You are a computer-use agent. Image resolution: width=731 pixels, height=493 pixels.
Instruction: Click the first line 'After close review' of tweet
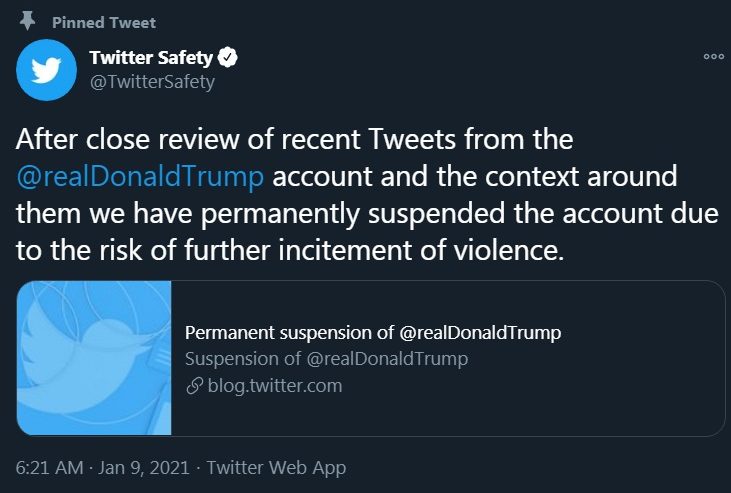tap(294, 139)
